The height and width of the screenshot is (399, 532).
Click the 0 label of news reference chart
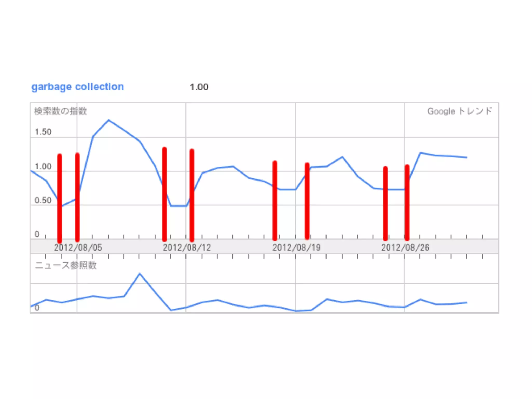click(x=37, y=308)
